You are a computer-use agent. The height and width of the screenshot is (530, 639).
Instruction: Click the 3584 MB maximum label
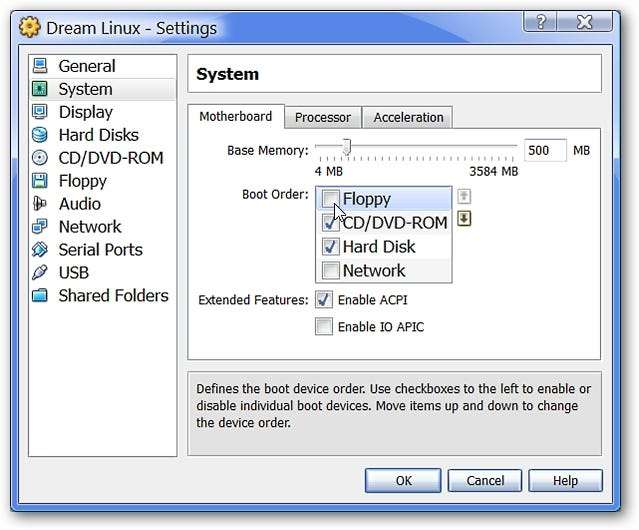click(x=494, y=172)
